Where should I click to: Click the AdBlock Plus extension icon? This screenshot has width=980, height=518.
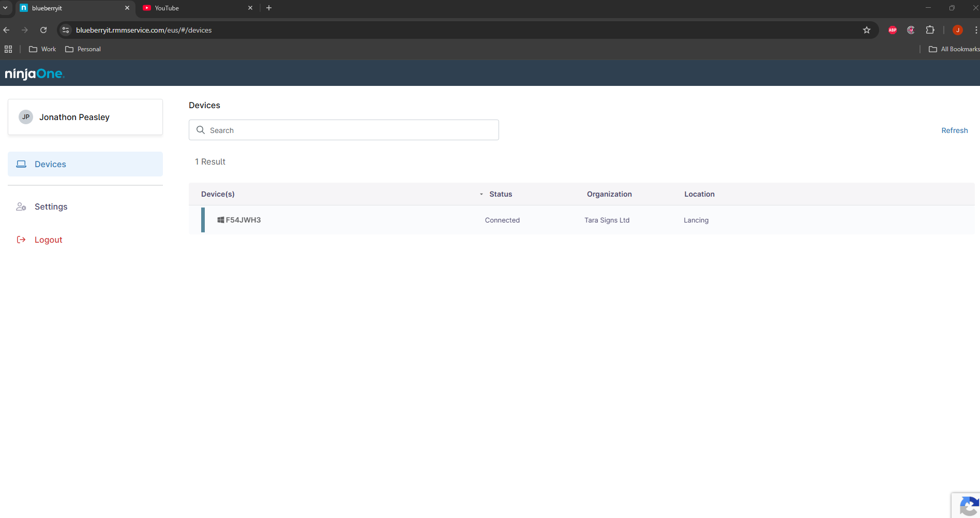[x=892, y=30]
